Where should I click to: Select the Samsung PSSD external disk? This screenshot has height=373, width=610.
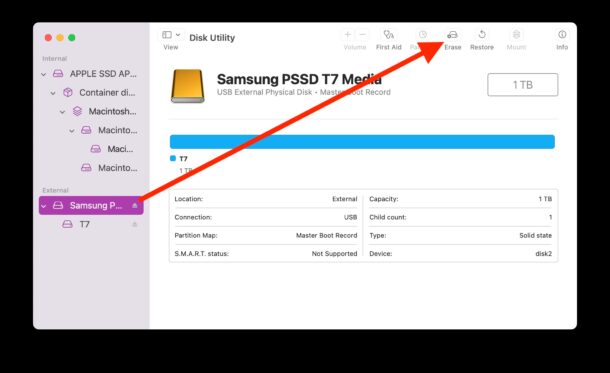[91, 205]
